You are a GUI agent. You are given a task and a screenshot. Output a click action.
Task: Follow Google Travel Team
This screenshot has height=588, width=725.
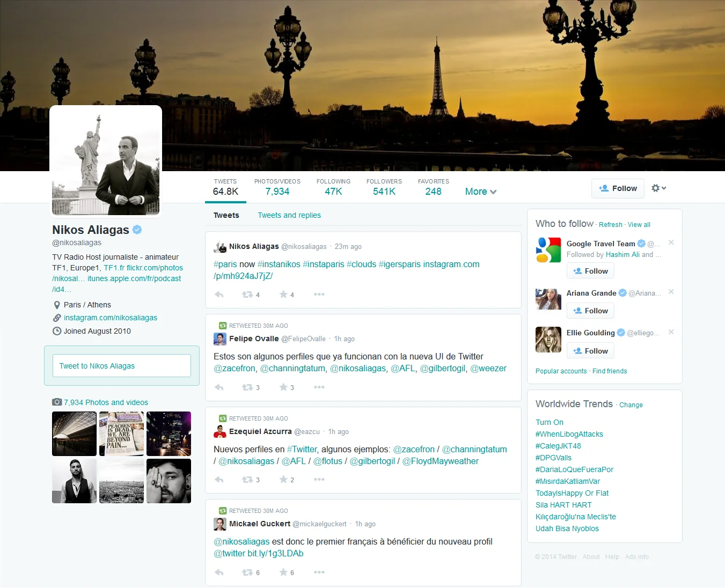point(590,271)
